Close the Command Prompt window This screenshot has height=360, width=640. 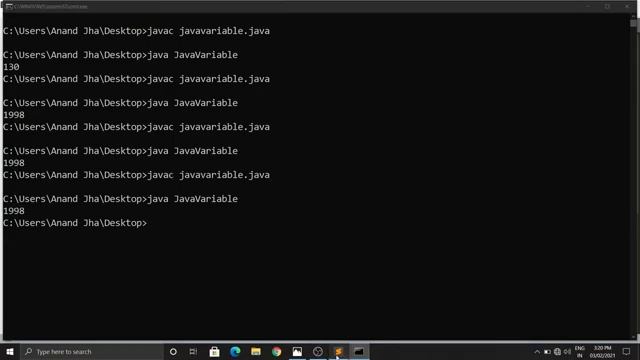(627, 7)
